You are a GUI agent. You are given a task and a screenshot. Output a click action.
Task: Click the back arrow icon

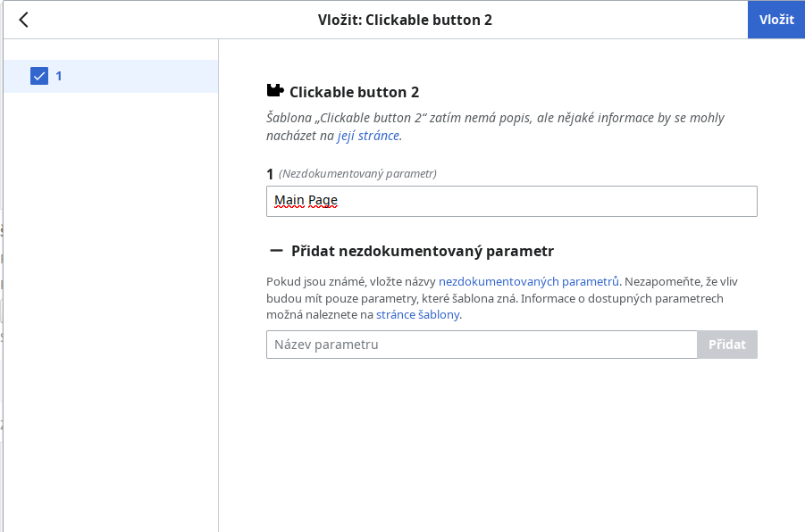click(23, 20)
